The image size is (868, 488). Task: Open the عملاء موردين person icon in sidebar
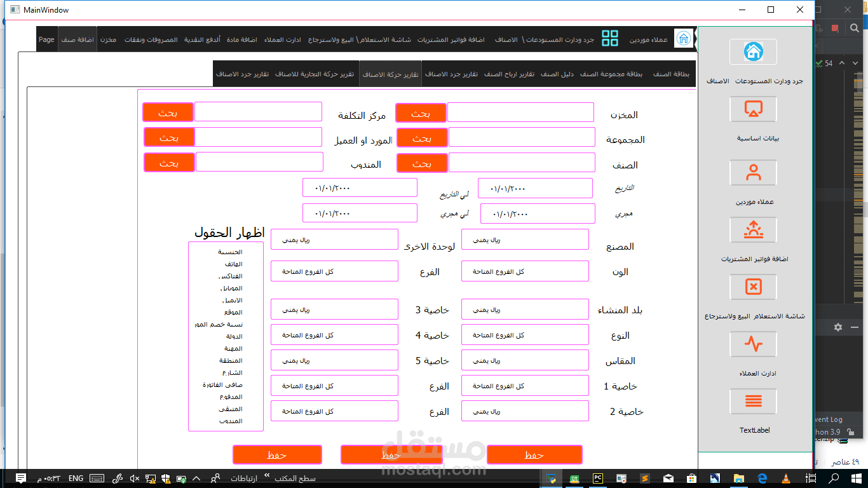coord(753,173)
